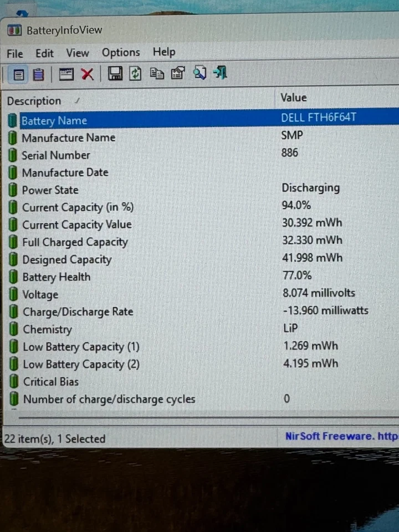The width and height of the screenshot is (399, 532).
Task: Select the Battery Name row
Action: point(203,119)
